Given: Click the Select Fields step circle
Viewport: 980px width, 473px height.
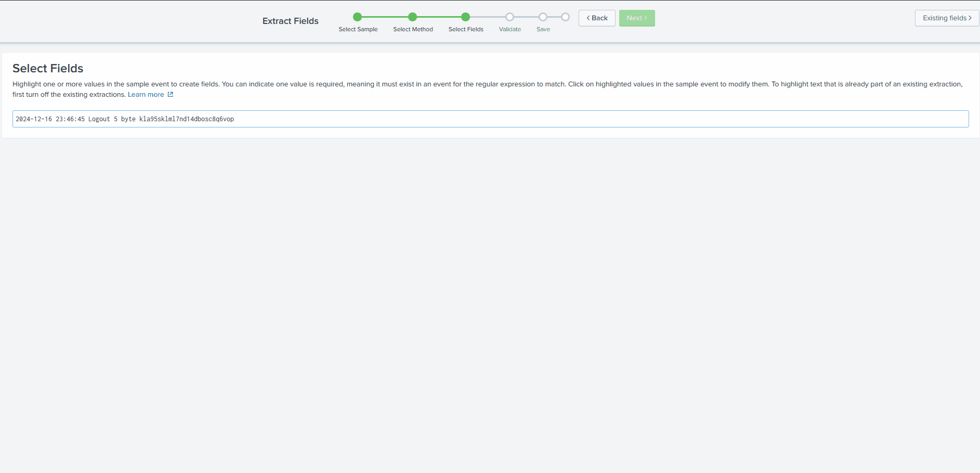Looking at the screenshot, I should [x=465, y=17].
